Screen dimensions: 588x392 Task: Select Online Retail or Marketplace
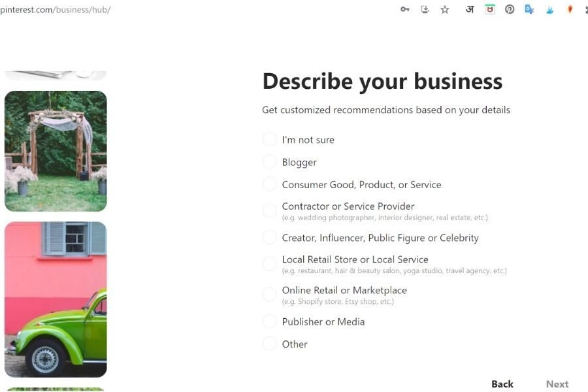click(269, 295)
